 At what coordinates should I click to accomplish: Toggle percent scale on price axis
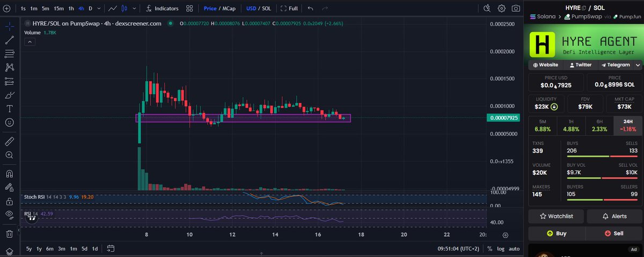coord(489,248)
